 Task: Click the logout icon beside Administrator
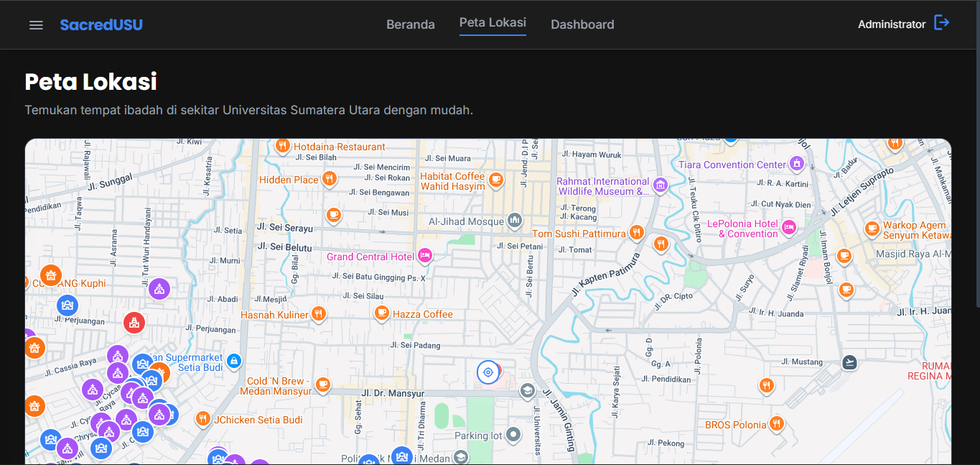point(942,23)
